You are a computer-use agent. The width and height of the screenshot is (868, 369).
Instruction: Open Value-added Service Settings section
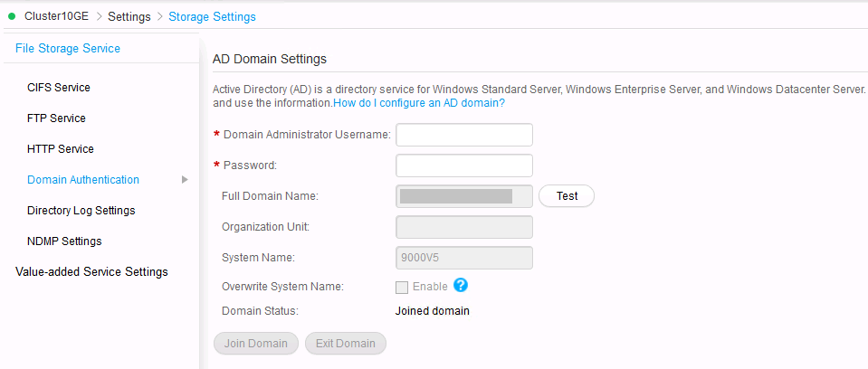coord(91,272)
